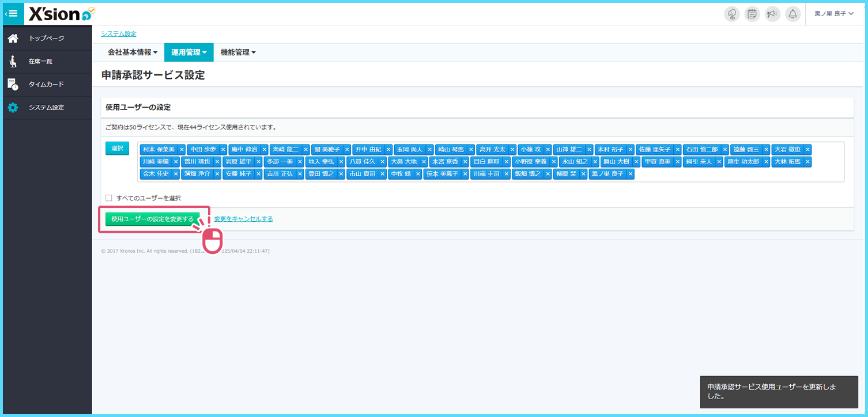The width and height of the screenshot is (868, 417).
Task: Collapse the sidebar with the hamburger icon
Action: (13, 14)
